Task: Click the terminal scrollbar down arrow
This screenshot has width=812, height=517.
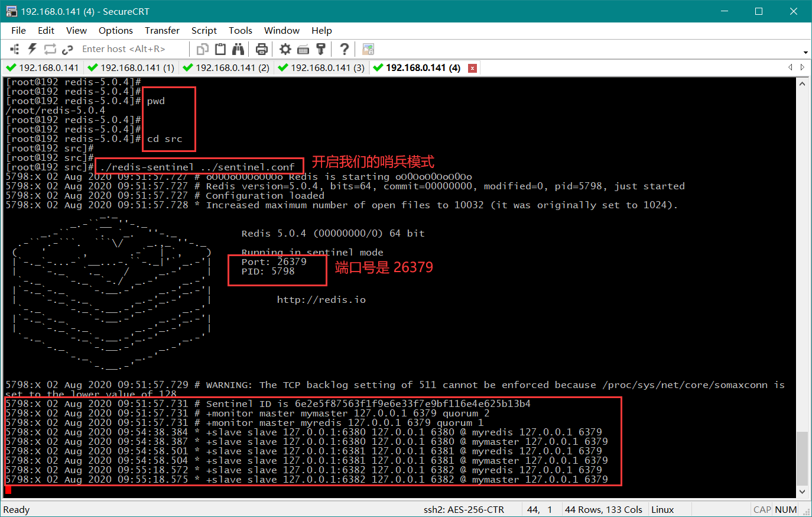Action: coord(802,492)
